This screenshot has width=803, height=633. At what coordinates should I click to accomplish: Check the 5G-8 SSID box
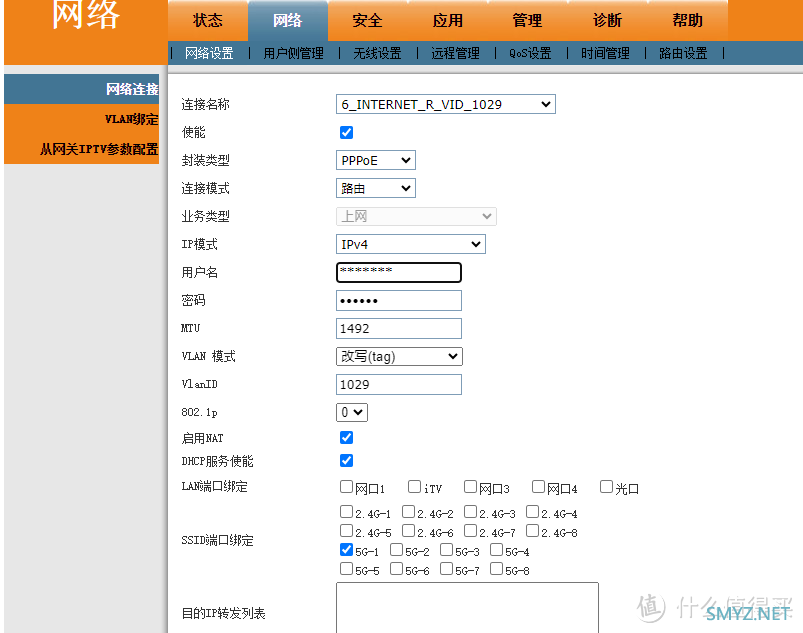(496, 568)
